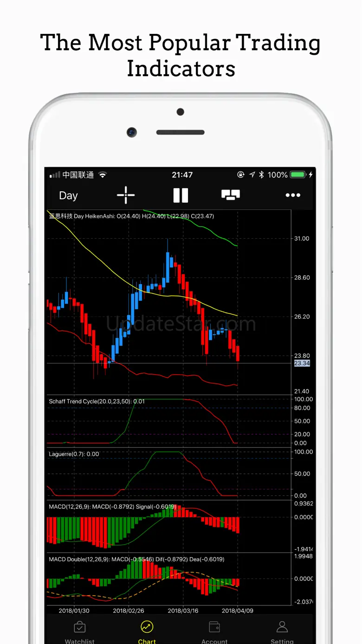Select the MACD(12,26,9) indicator title
The width and height of the screenshot is (362, 644).
[112, 507]
